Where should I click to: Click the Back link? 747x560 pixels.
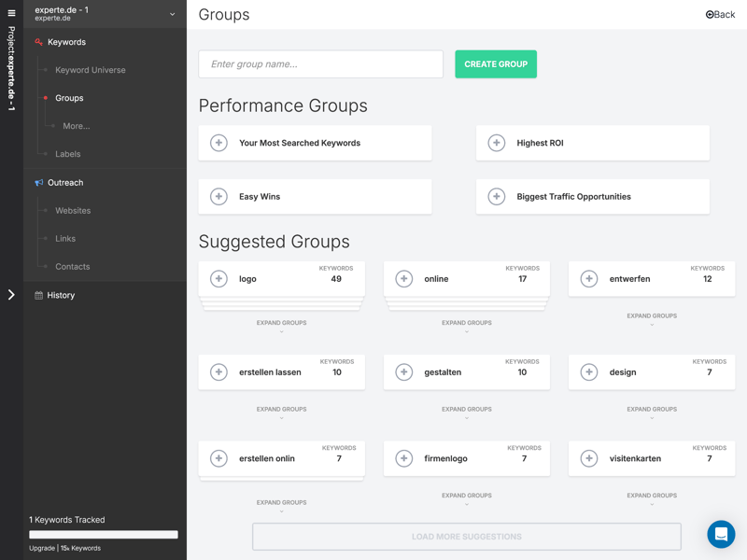point(720,15)
